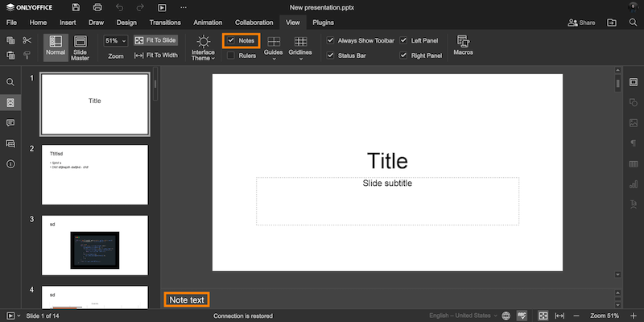Open slide settings in right sidebar

634,82
